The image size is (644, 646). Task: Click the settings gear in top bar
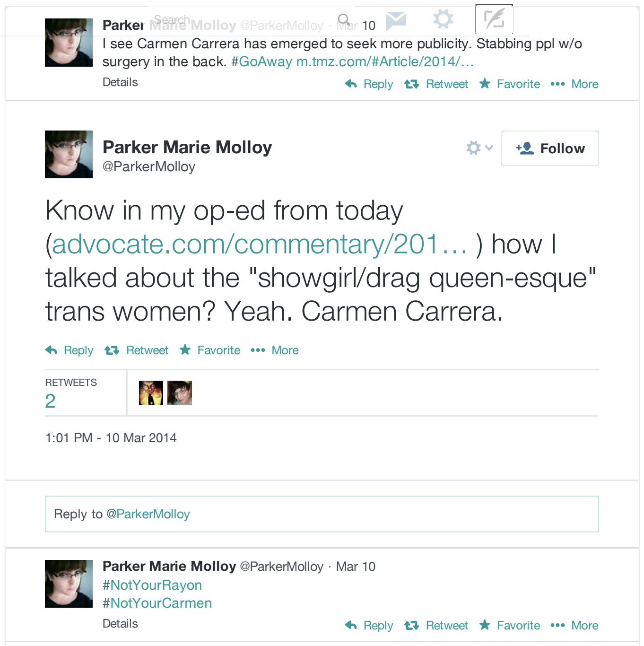[x=443, y=19]
